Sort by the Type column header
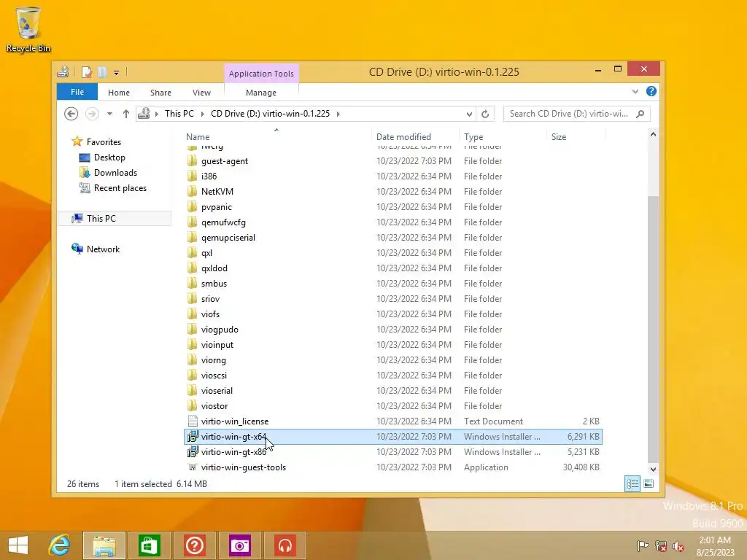 473,136
